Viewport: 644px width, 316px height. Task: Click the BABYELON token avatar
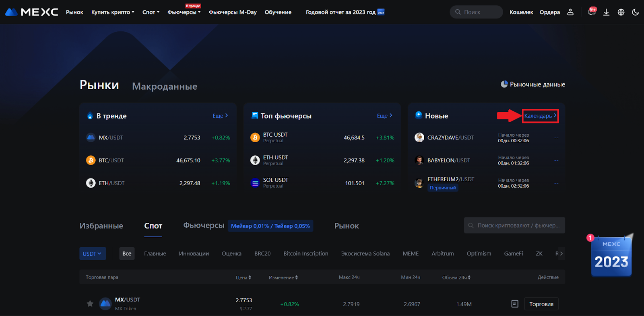419,160
